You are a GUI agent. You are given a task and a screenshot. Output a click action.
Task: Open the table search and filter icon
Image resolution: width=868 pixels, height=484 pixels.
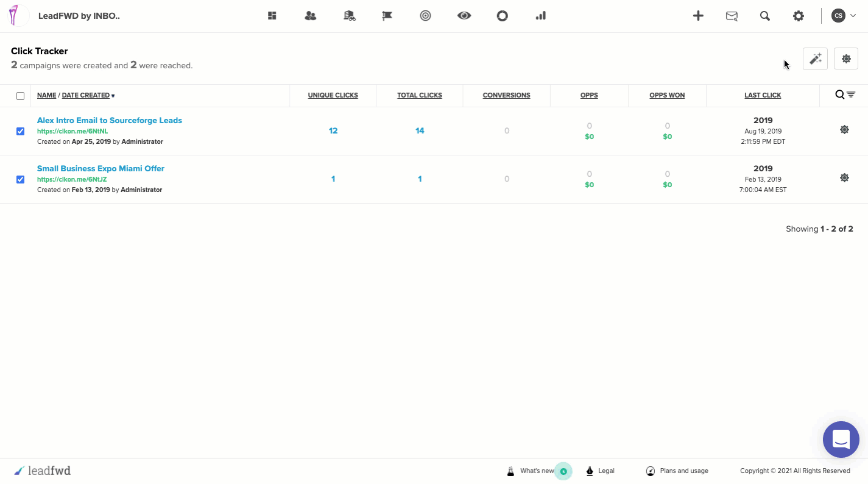pyautogui.click(x=845, y=94)
